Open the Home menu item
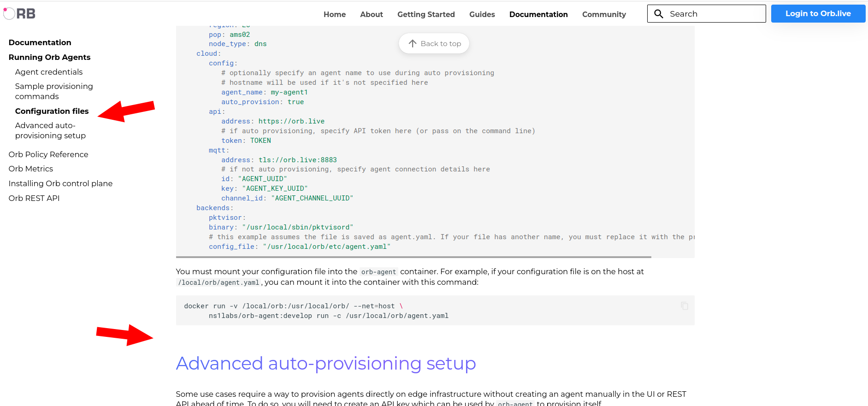The image size is (868, 406). click(x=335, y=14)
